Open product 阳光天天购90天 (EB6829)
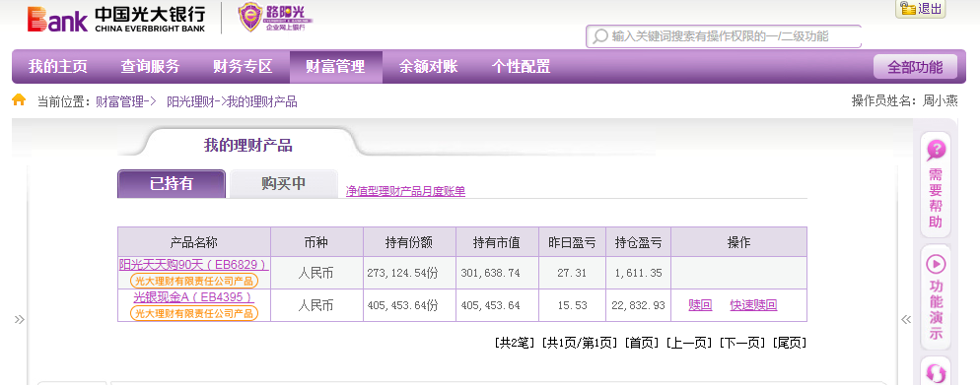980x385 pixels. pyautogui.click(x=194, y=265)
